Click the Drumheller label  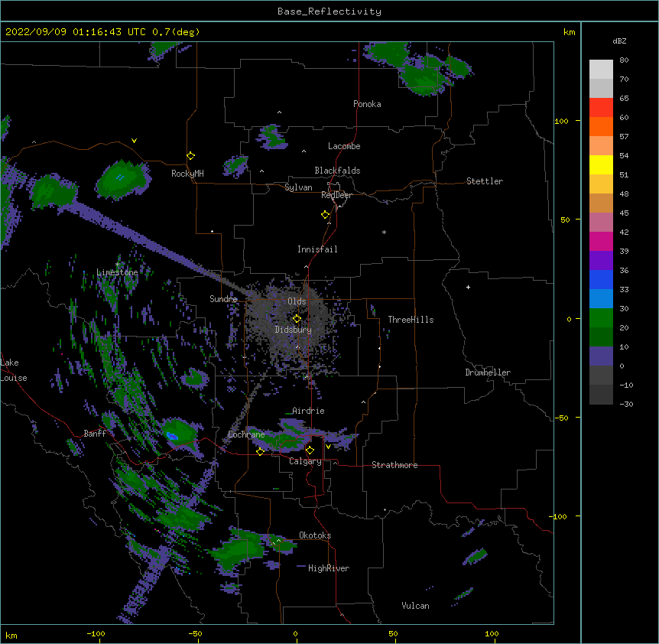pos(488,372)
